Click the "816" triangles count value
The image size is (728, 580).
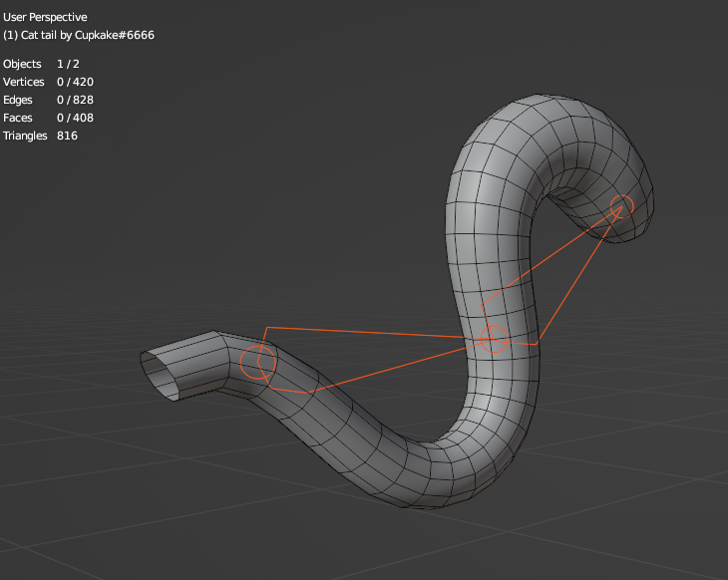(68, 136)
